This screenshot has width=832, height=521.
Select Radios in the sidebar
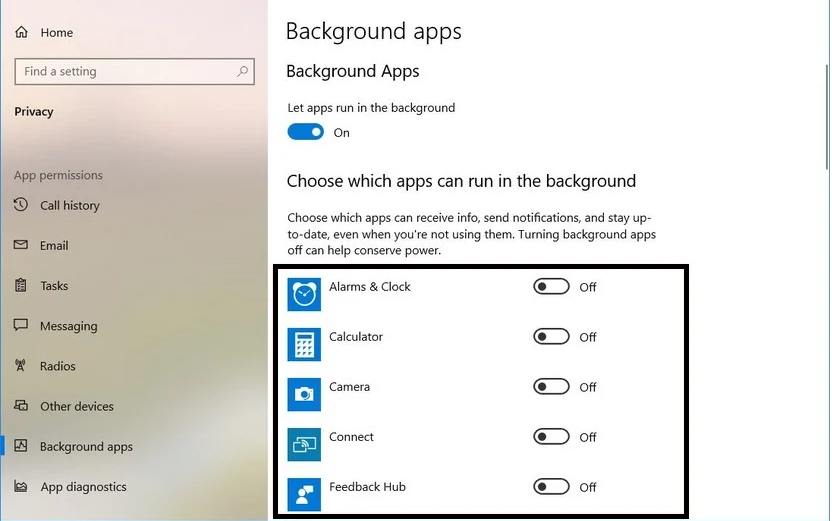point(58,366)
